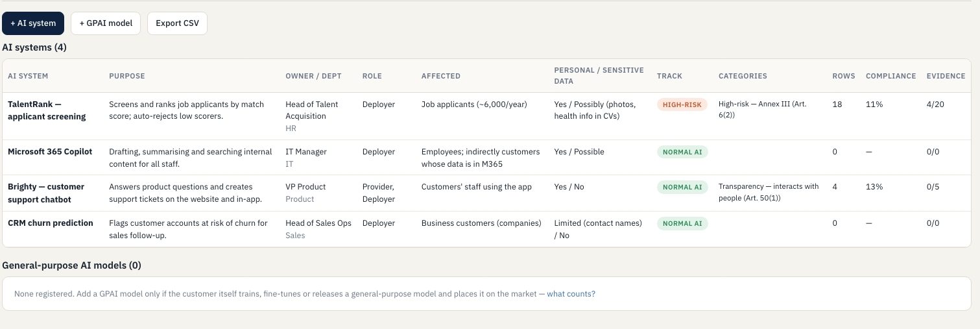
Task: Export the table as CSV
Action: pos(177,23)
